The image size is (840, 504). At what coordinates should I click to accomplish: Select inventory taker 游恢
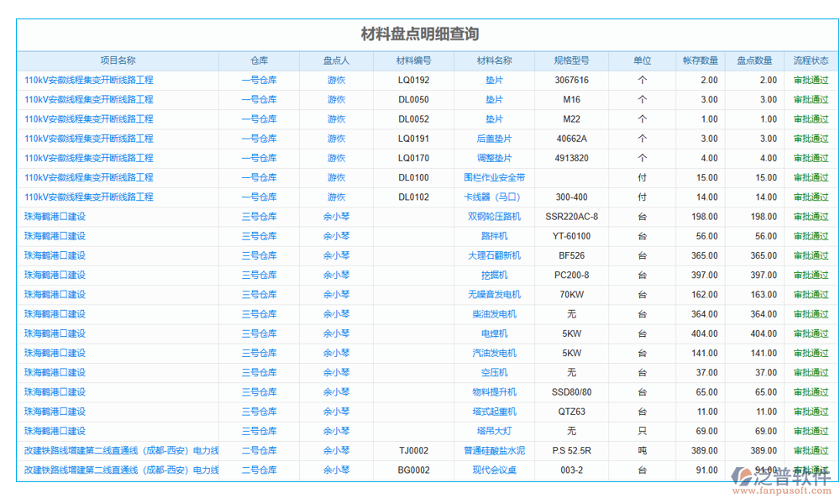tap(335, 80)
